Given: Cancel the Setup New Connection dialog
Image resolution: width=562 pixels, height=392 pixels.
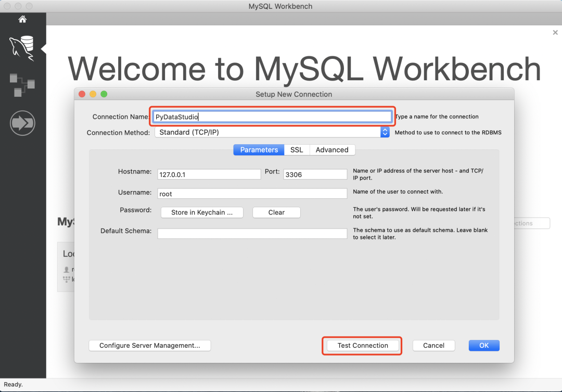Looking at the screenshot, I should pos(433,345).
